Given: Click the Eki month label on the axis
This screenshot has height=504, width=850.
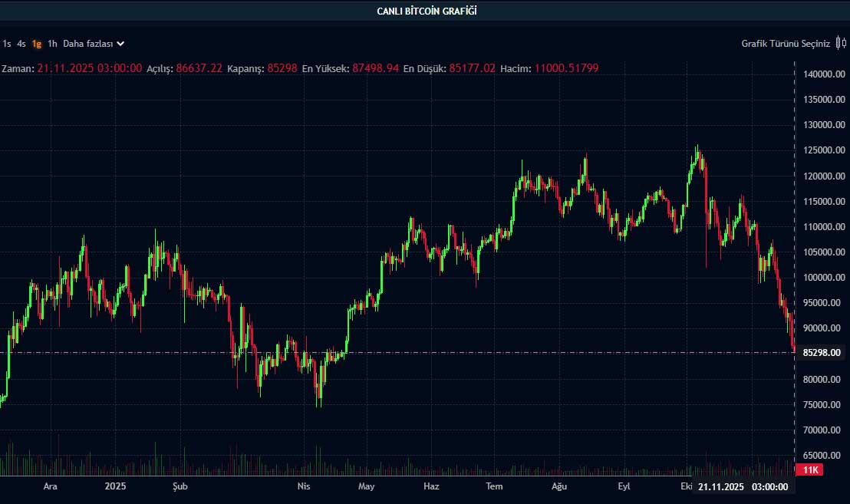Looking at the screenshot, I should tap(687, 486).
